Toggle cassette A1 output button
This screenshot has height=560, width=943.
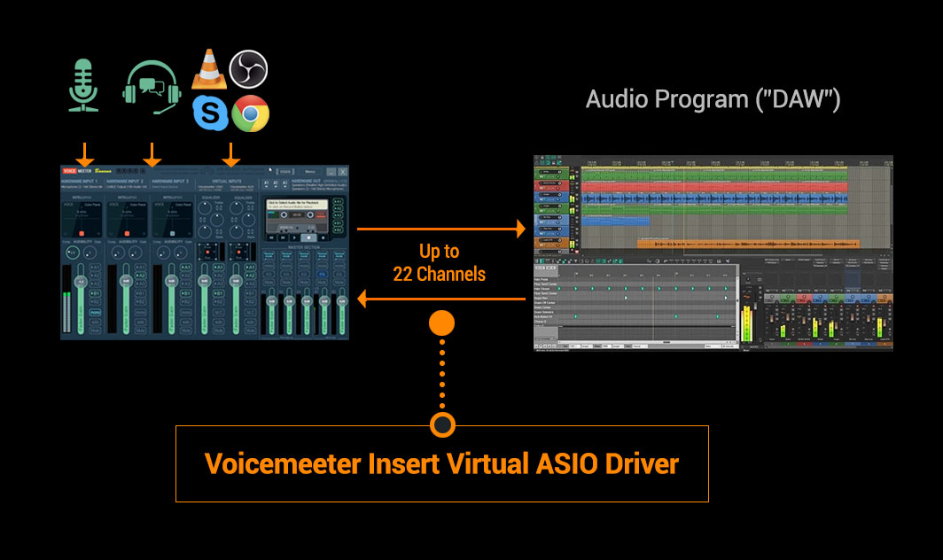coord(338,201)
